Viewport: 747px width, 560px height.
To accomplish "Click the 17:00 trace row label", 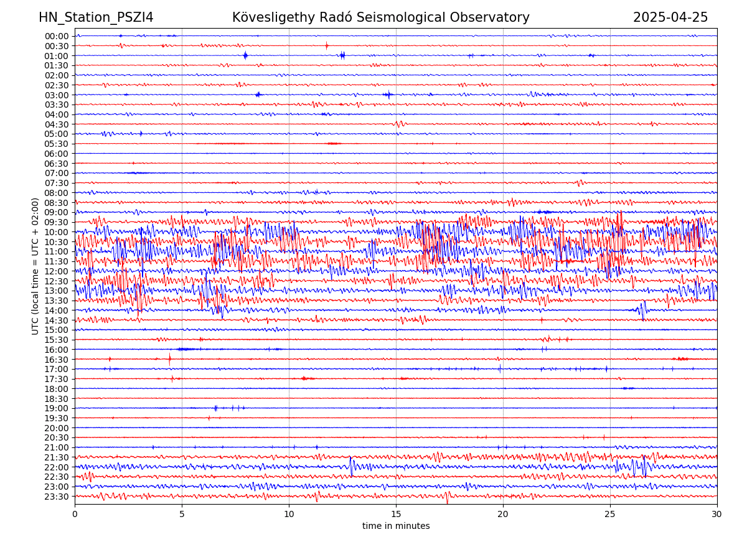I will tap(57, 369).
